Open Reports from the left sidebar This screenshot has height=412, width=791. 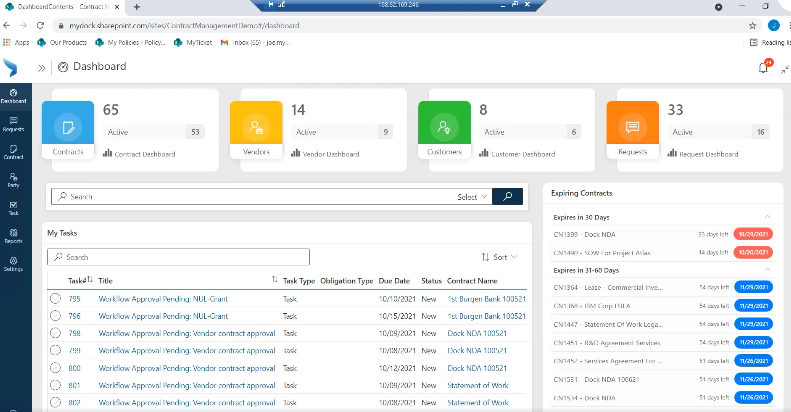click(x=13, y=236)
